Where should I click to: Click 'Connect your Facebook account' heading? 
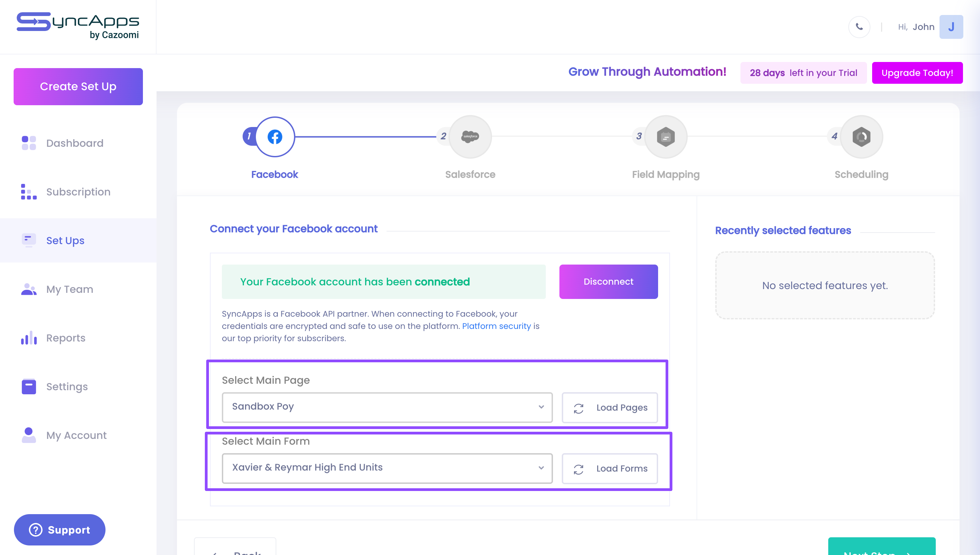294,229
